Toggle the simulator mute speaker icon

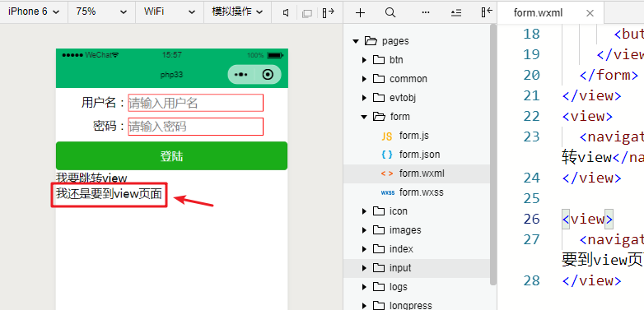tap(286, 13)
